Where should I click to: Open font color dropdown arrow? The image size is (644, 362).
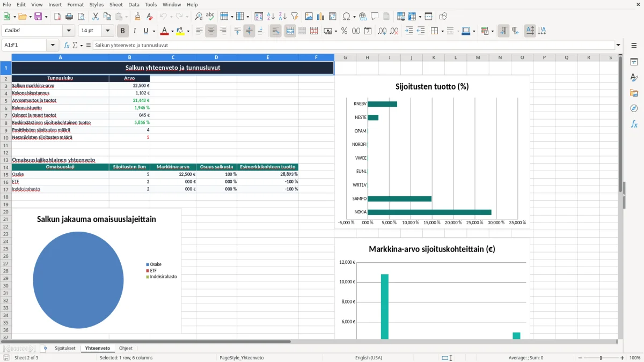tap(172, 31)
